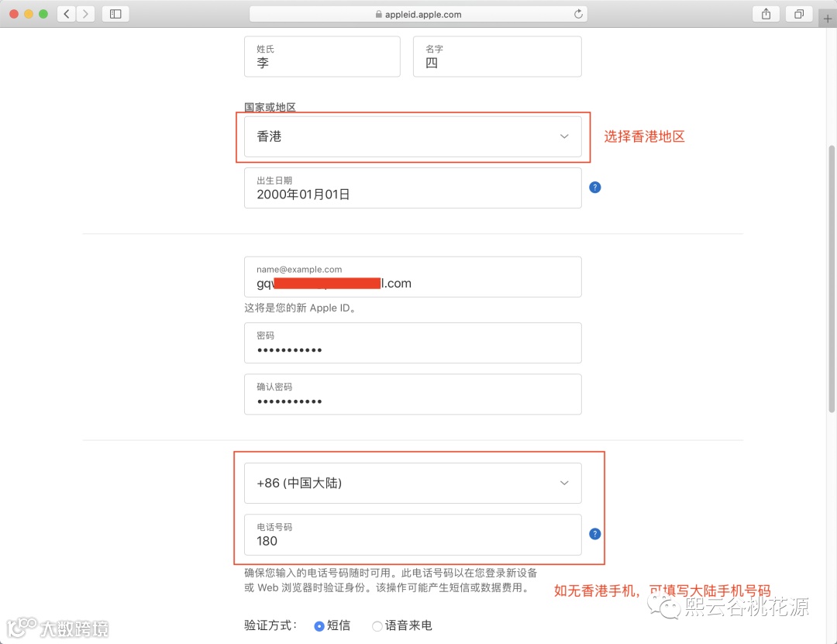Open the 香港 country or region dropdown
837x644 pixels.
412,136
